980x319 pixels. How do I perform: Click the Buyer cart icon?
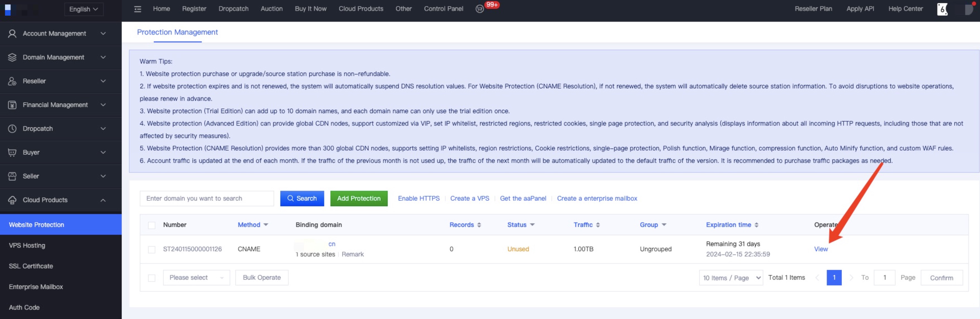[x=12, y=152]
